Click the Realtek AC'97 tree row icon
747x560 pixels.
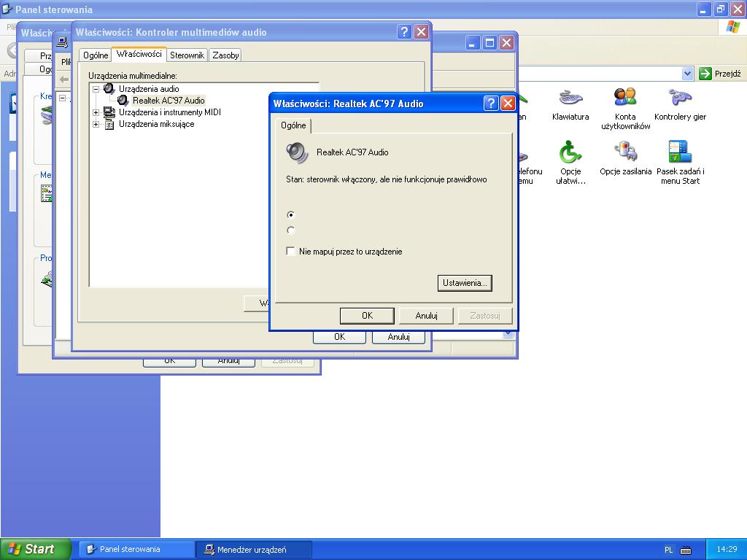123,101
